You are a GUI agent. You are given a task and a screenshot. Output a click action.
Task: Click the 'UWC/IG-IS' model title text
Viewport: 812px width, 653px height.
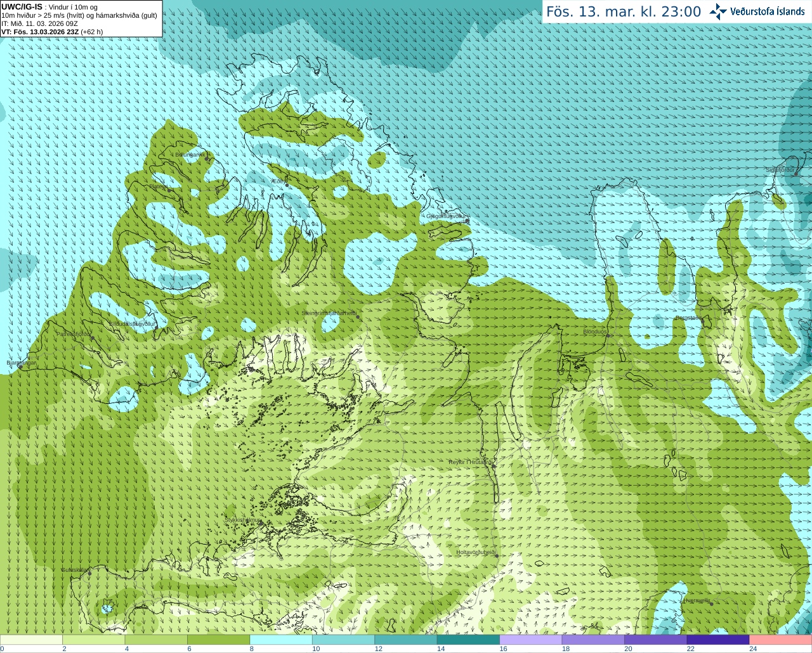(x=22, y=7)
